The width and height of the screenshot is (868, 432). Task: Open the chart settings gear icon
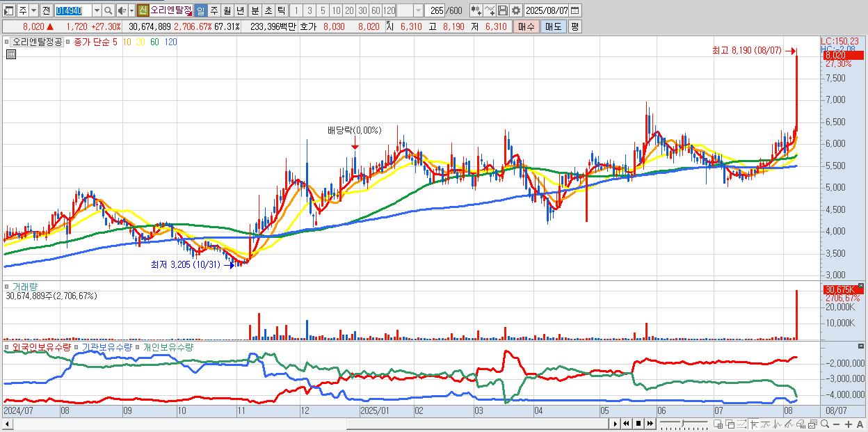click(515, 11)
